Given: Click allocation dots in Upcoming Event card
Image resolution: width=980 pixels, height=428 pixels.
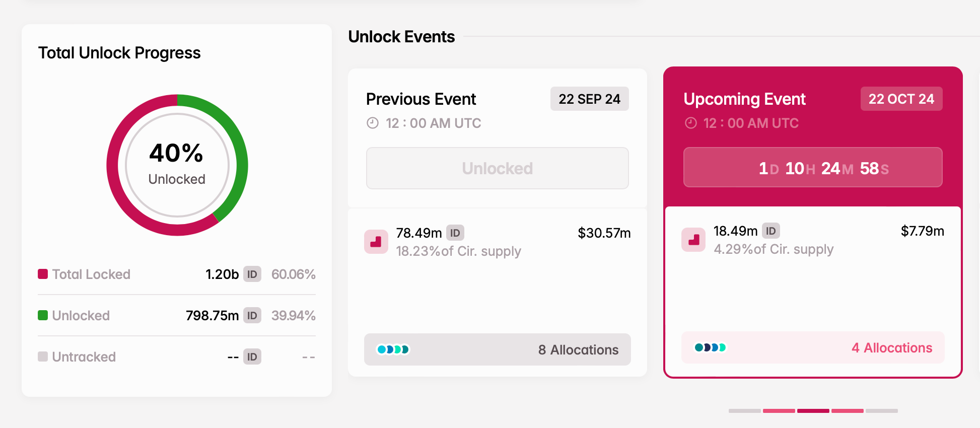Looking at the screenshot, I should point(710,347).
